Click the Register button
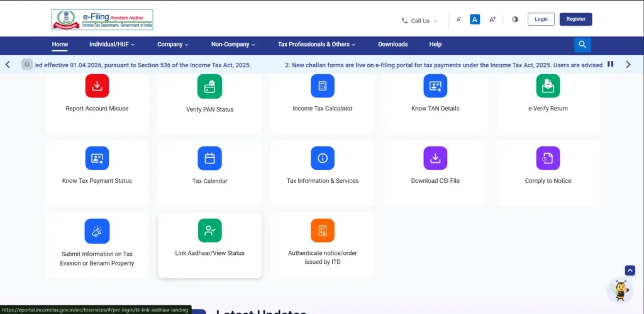 [x=575, y=19]
